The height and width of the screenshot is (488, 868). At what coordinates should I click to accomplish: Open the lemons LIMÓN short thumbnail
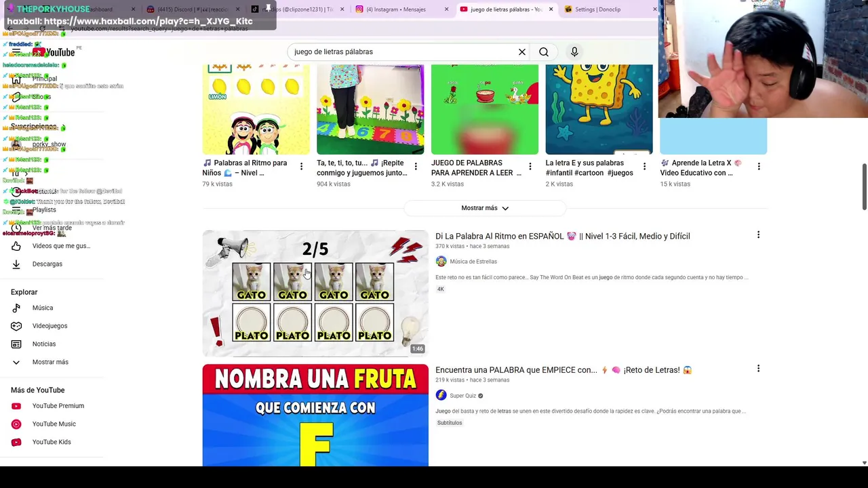coord(256,110)
